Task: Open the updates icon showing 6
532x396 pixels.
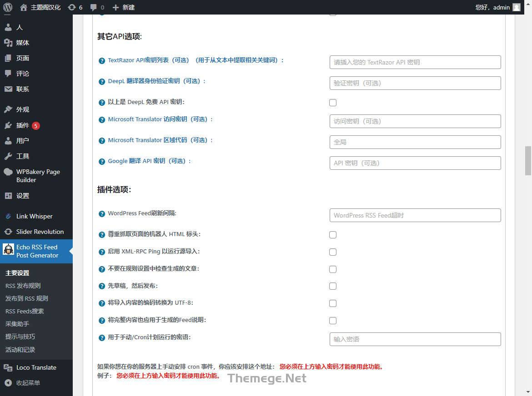Action: pos(75,7)
